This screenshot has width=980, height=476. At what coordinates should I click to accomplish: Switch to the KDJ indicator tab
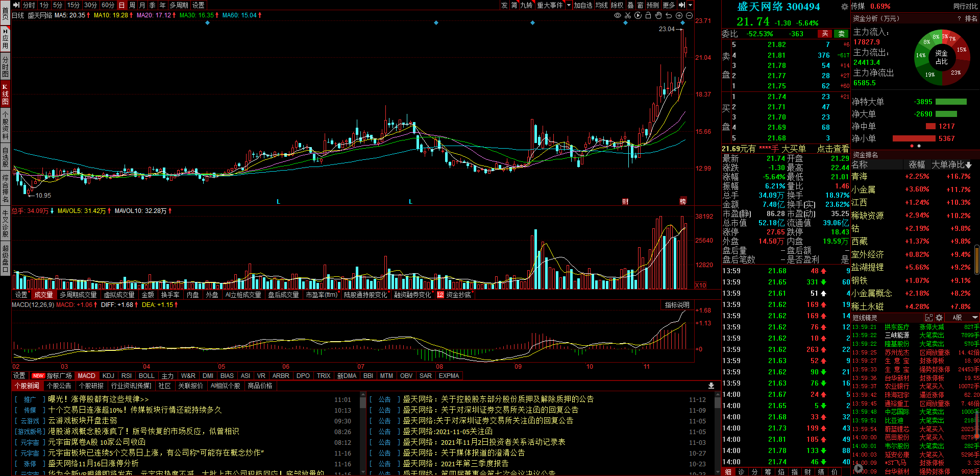tap(108, 375)
